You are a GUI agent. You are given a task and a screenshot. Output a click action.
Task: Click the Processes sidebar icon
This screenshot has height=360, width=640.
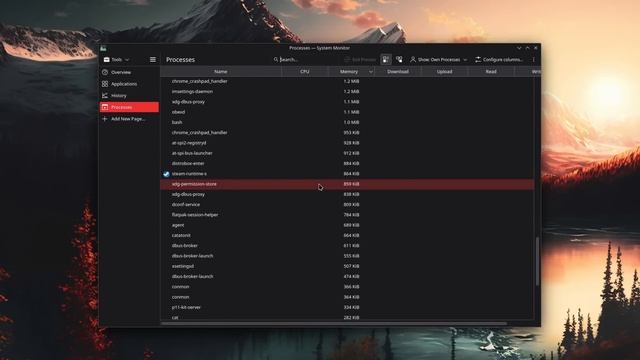[105, 107]
